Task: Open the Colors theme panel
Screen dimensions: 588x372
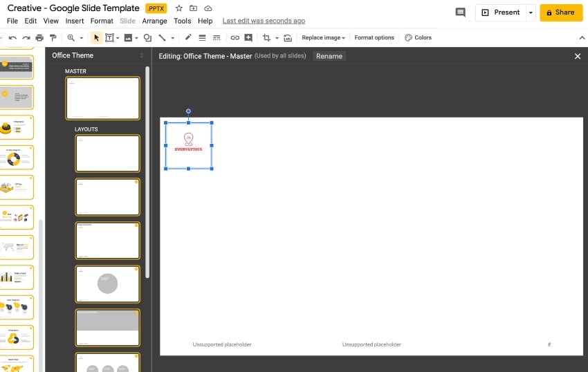Action: click(418, 38)
